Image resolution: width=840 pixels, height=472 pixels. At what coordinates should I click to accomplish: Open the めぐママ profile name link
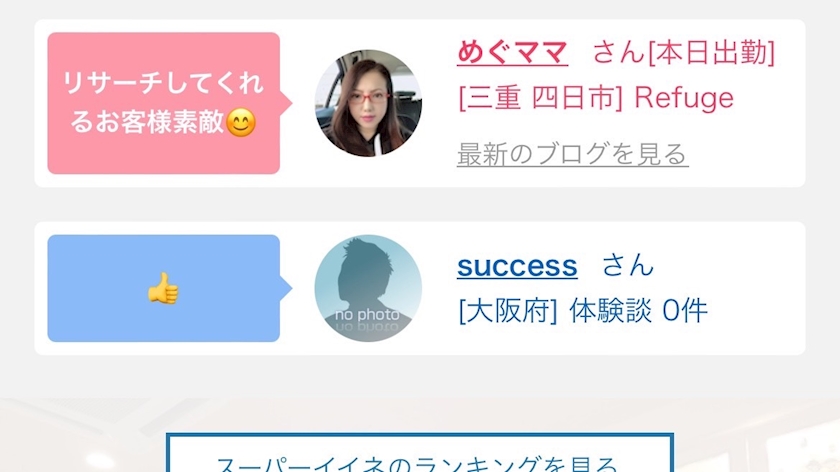512,53
